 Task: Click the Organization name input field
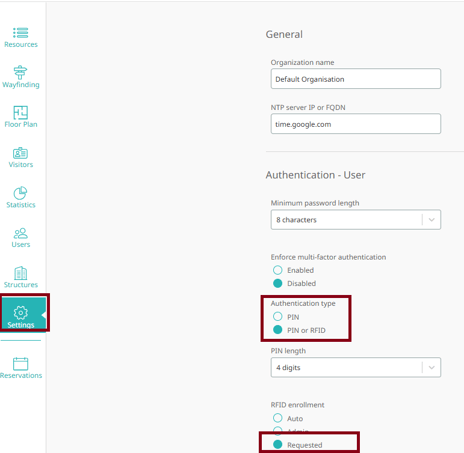[x=356, y=79]
